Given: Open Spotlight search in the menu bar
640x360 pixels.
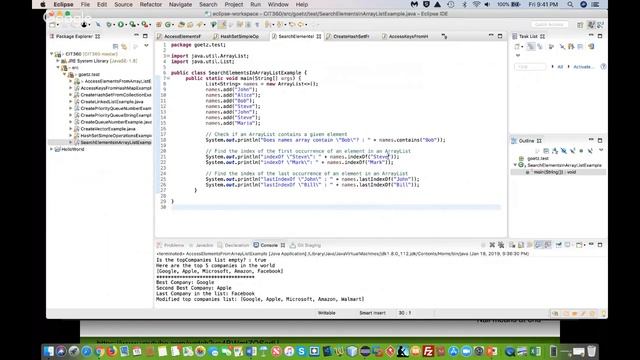Looking at the screenshot, I should pyautogui.click(x=570, y=4).
